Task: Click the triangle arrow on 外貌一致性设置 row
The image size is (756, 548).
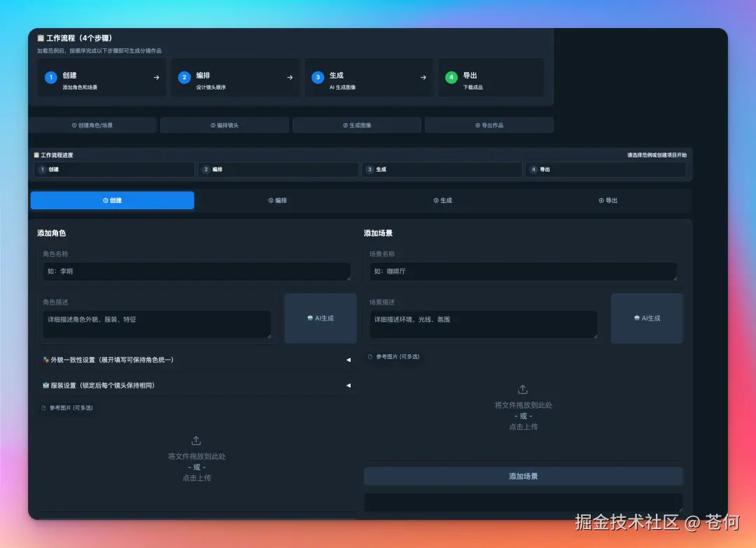Action: pos(348,360)
